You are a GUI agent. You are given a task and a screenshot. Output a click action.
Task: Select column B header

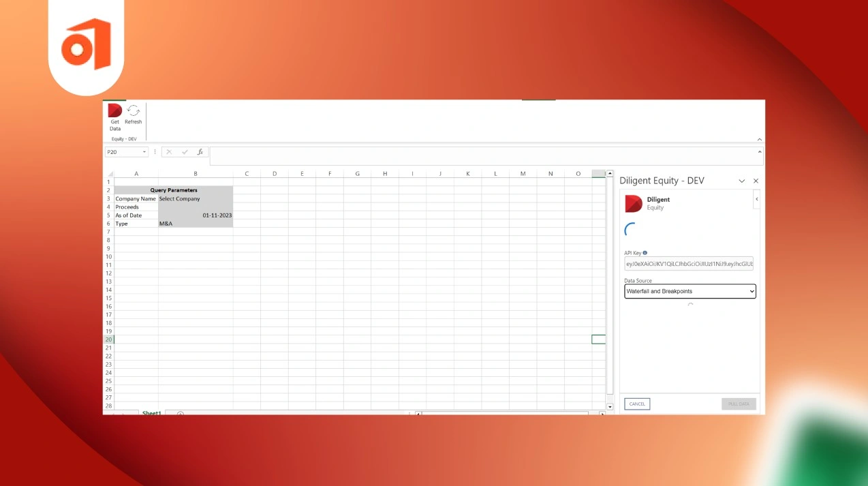click(196, 174)
